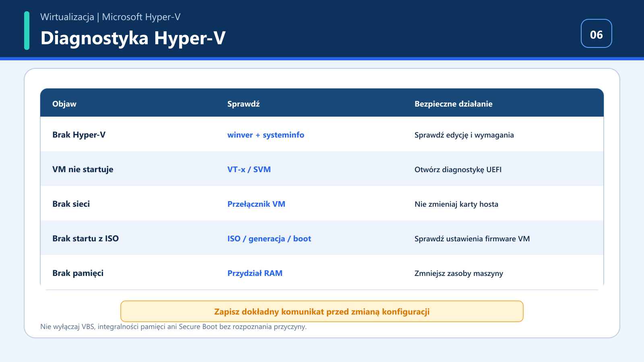Screen dimensions: 644x362
Task: Click the Przełącznik VM entry
Action: [256, 204]
